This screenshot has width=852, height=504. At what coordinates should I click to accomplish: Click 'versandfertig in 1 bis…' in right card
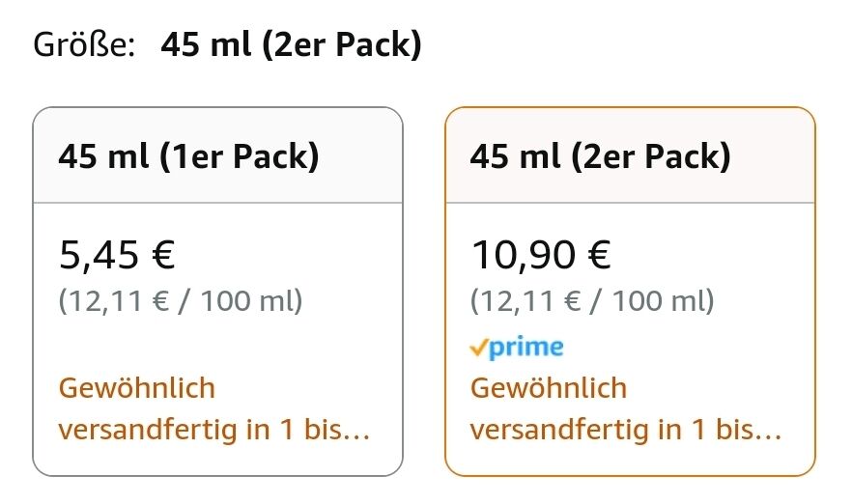pyautogui.click(x=626, y=430)
